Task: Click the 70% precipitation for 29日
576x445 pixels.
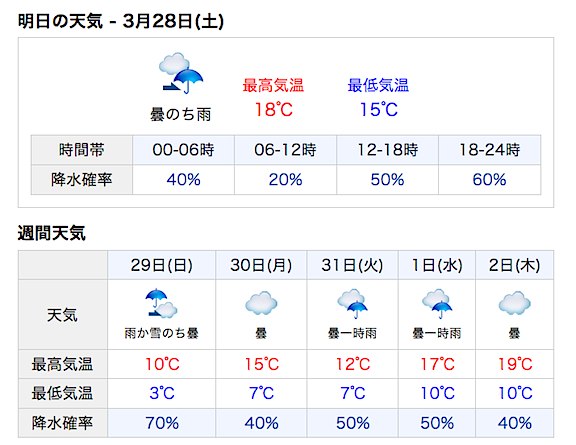Action: click(x=162, y=423)
